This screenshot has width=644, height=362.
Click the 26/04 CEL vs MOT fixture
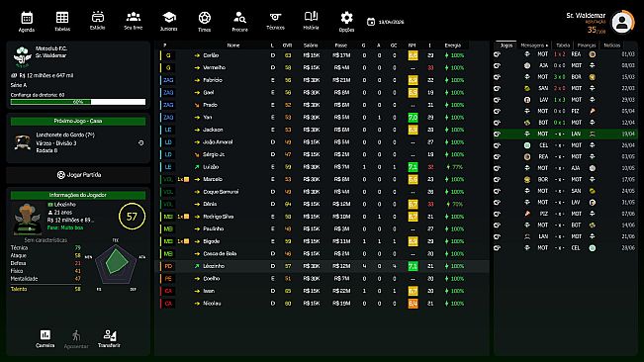pyautogui.click(x=565, y=145)
